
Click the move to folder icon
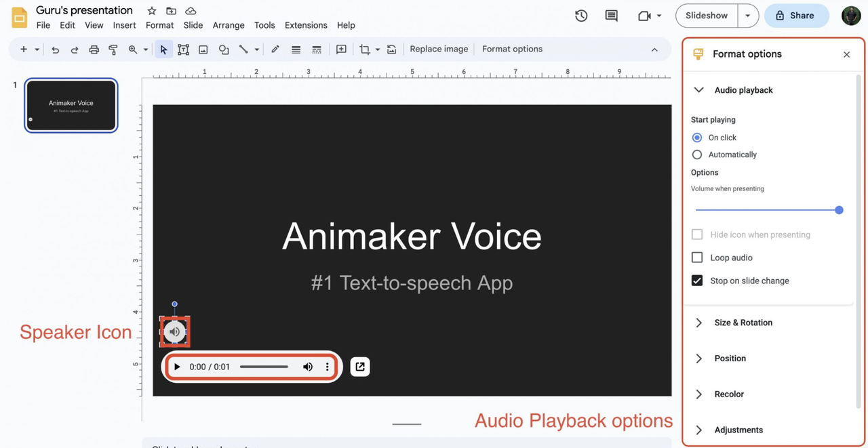pos(171,11)
